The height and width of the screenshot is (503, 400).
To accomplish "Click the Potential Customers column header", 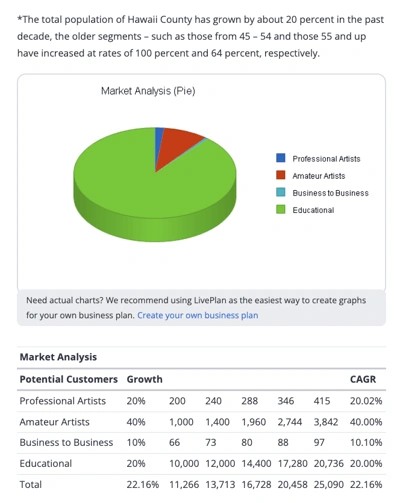I will [x=69, y=379].
